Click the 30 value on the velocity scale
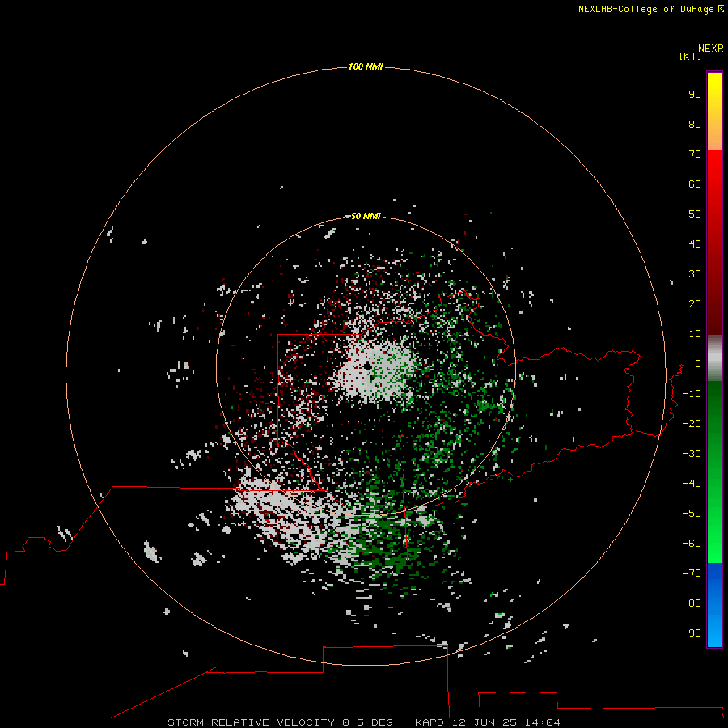Viewport: 728px width, 728px height. click(x=695, y=274)
